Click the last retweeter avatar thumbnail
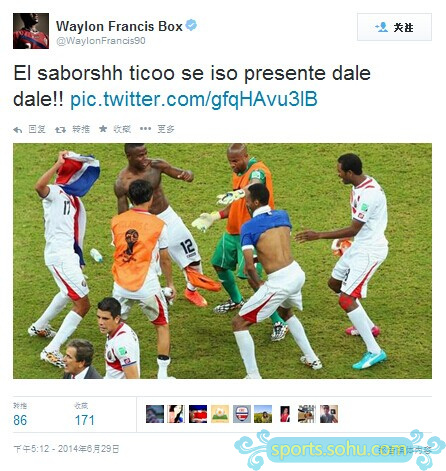 point(329,414)
